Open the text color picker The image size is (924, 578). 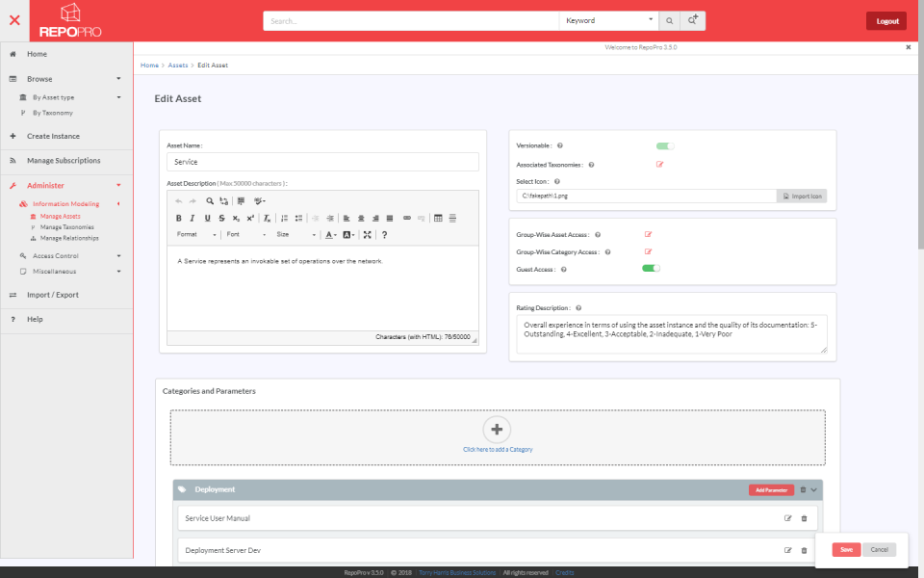327,233
